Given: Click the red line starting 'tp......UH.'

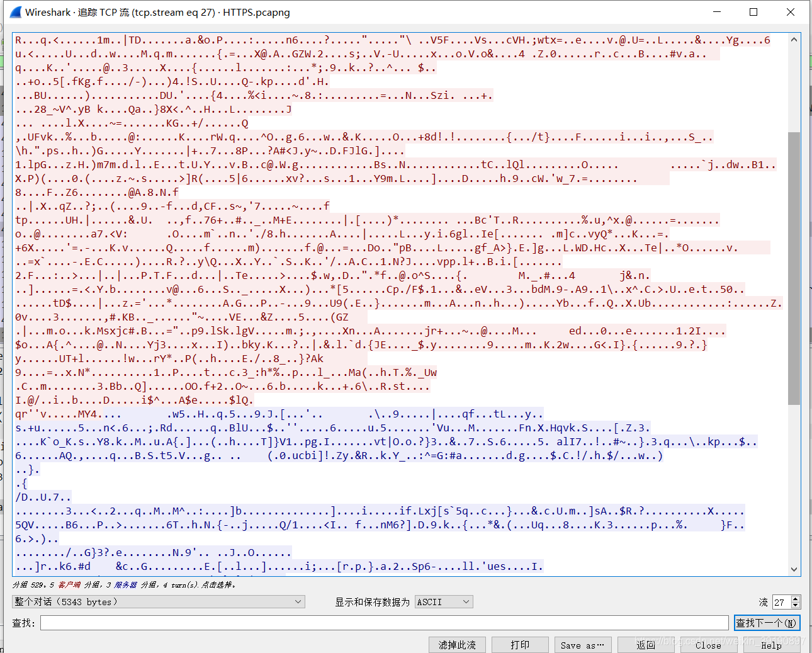Looking at the screenshot, I should click(x=367, y=220).
